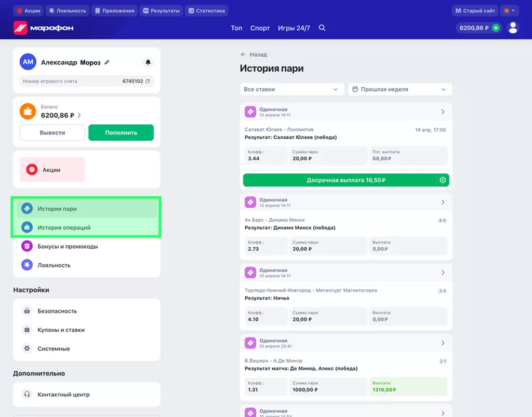
Task: Select Игры 24/7 in top navigation
Action: click(294, 28)
